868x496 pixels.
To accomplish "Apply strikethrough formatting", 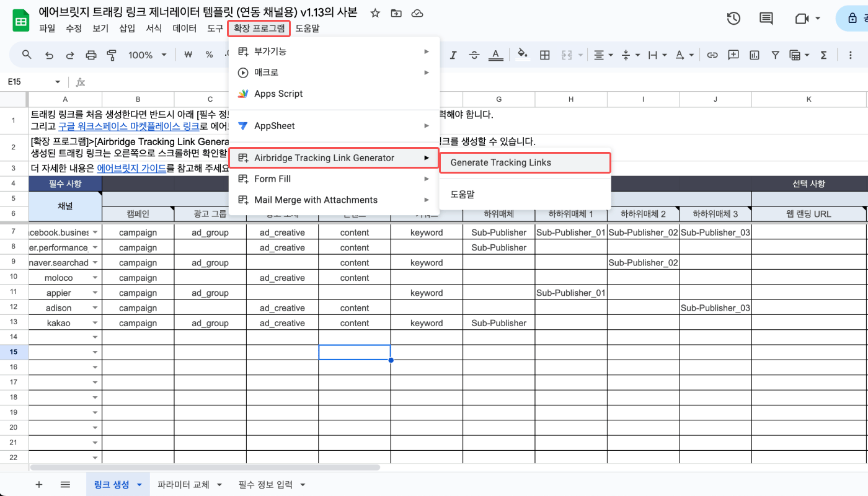I will (474, 55).
